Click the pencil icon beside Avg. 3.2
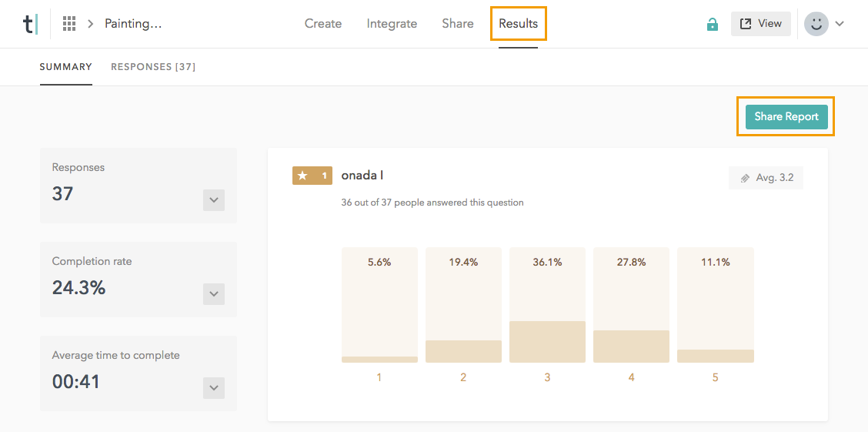Image resolution: width=868 pixels, height=432 pixels. coord(745,179)
